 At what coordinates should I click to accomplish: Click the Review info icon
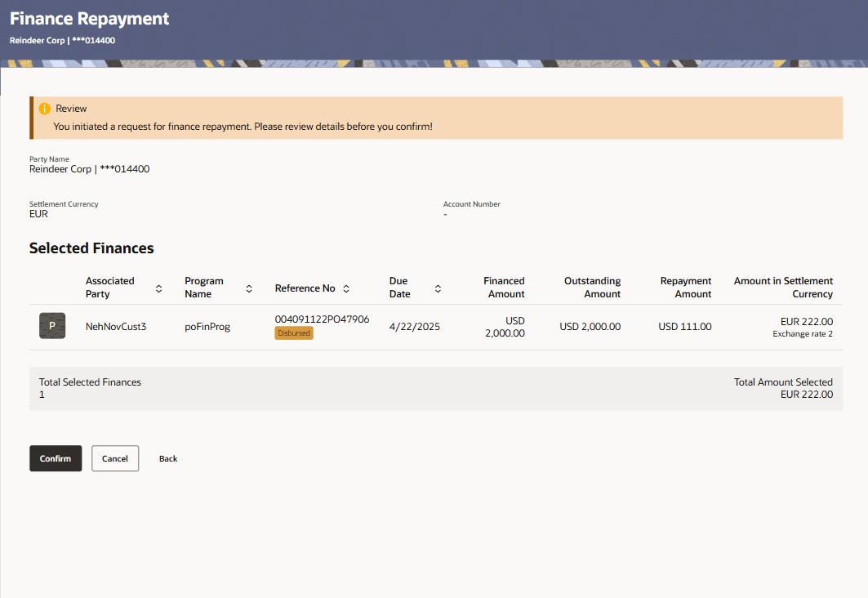click(45, 109)
